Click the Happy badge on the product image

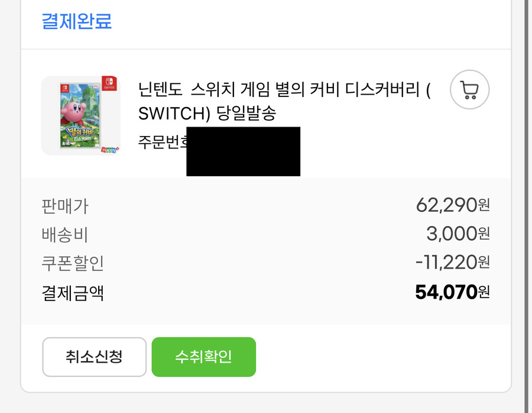point(110,150)
